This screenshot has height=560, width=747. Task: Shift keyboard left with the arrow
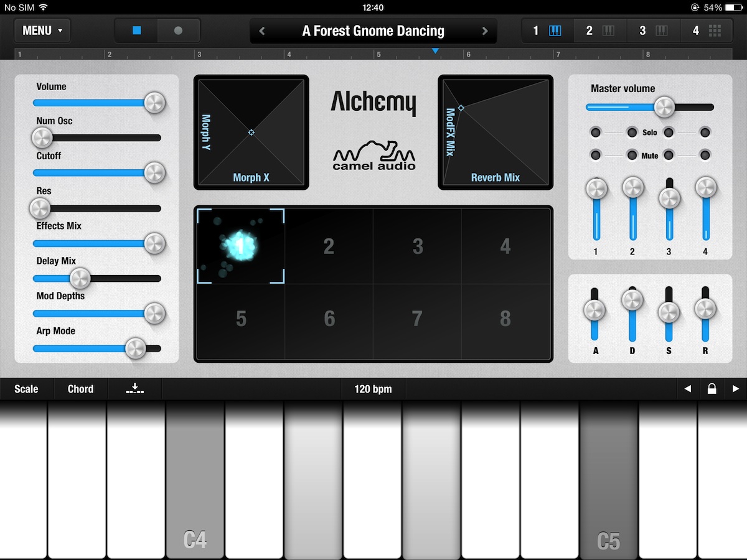(x=688, y=389)
